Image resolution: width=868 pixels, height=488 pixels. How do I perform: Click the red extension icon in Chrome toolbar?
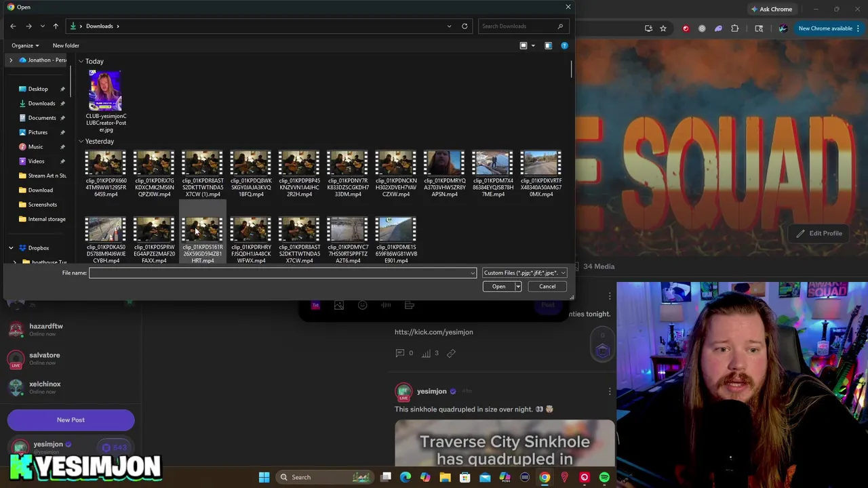coord(686,28)
